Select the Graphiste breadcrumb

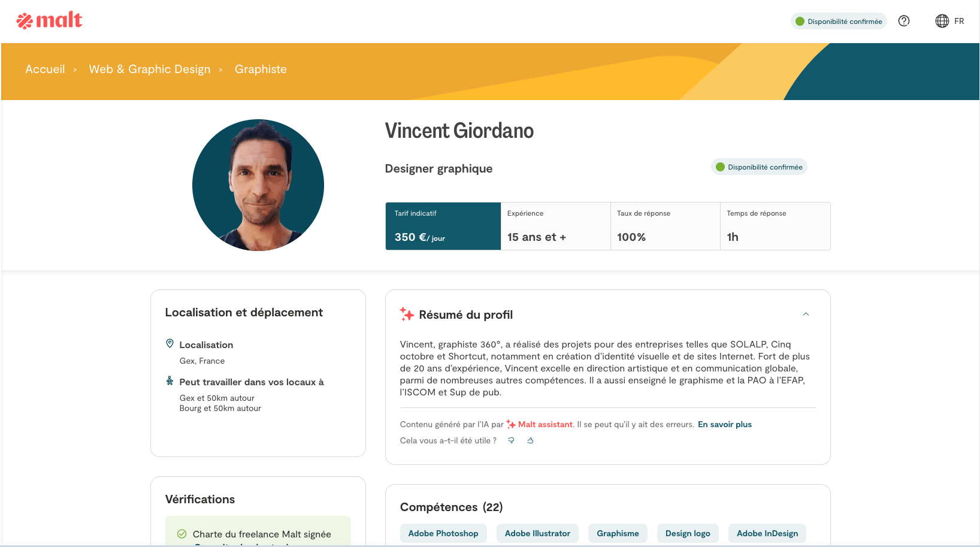261,69
